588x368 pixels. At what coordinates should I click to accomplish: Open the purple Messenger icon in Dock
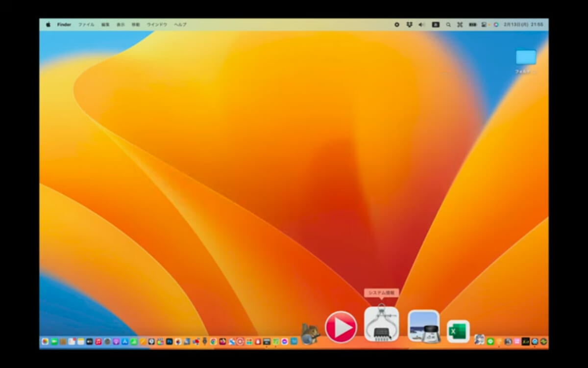click(x=285, y=342)
